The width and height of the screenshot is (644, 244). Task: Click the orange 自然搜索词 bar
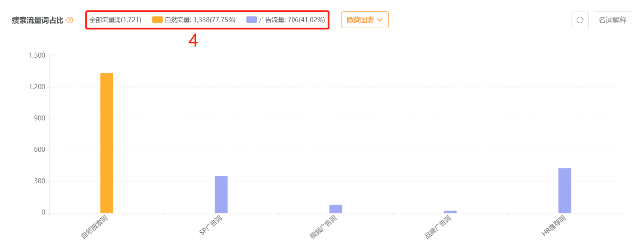click(107, 143)
